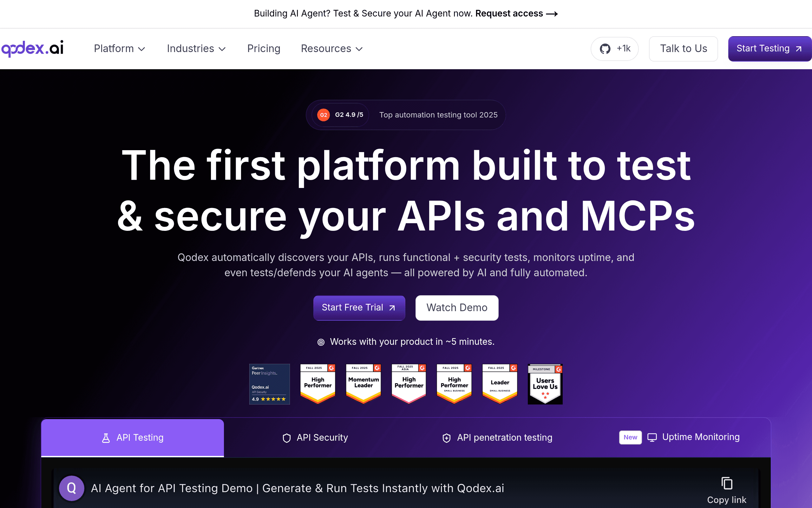This screenshot has height=508, width=812.
Task: Click the High Performer Small Business badge
Action: [x=454, y=384]
